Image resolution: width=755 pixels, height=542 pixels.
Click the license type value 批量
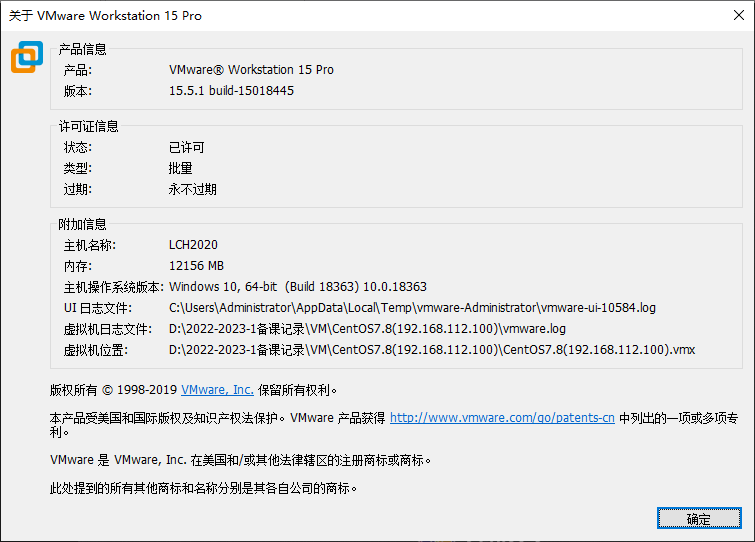181,168
